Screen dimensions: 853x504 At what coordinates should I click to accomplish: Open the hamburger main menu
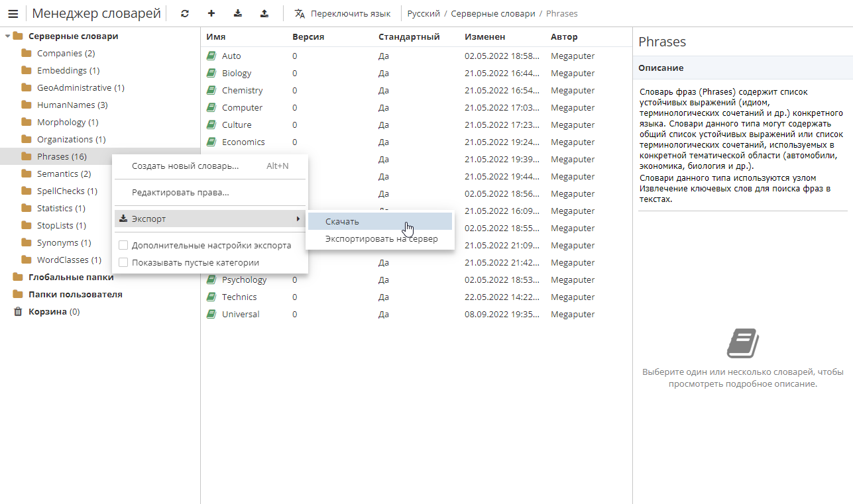pos(13,13)
